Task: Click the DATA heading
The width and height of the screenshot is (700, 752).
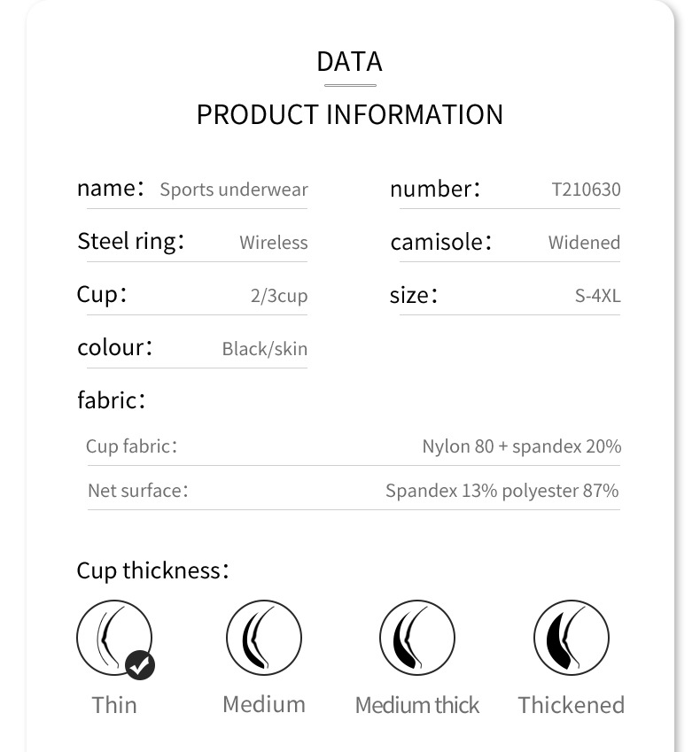Action: [350, 62]
